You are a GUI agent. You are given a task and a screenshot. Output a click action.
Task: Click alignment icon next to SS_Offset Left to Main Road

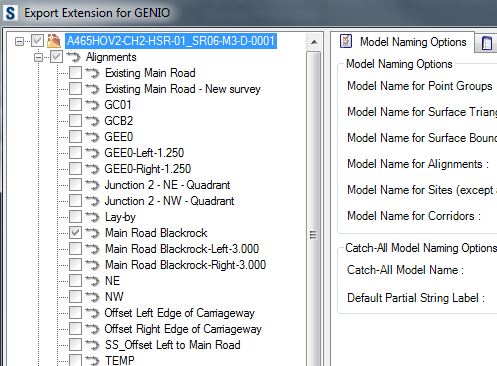[92, 345]
